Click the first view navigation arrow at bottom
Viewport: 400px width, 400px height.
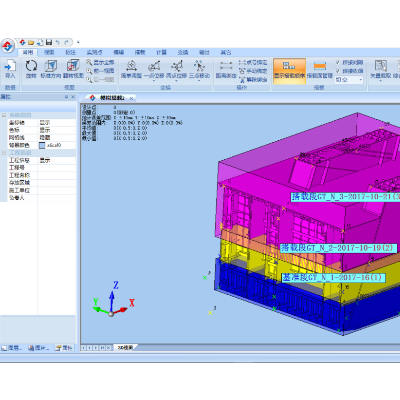[x=84, y=348]
